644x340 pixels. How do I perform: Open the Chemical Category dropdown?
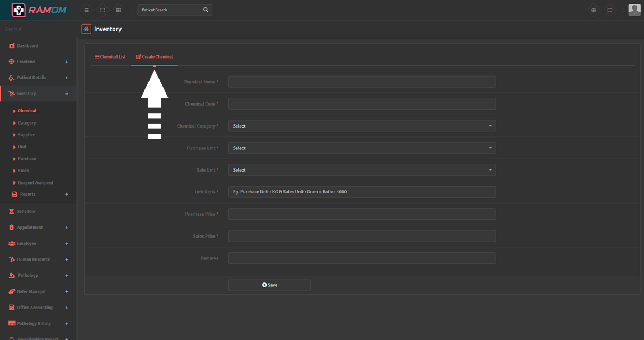tap(362, 126)
